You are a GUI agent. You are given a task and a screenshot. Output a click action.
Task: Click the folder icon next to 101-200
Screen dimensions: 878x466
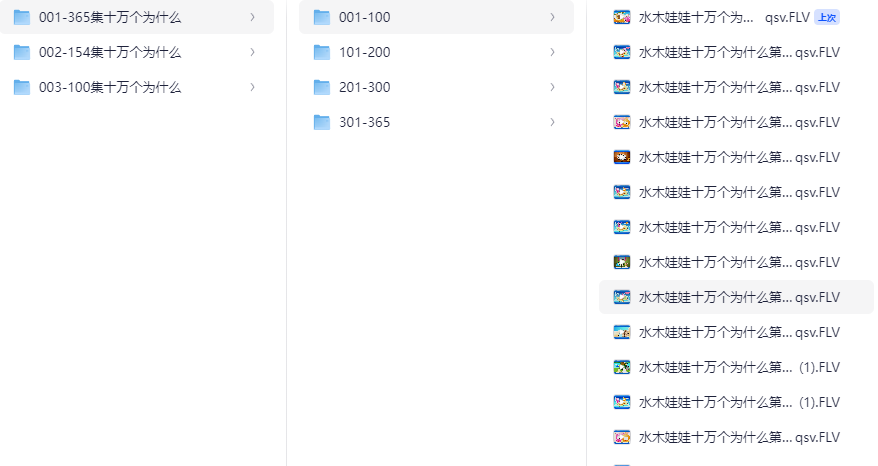pos(321,52)
